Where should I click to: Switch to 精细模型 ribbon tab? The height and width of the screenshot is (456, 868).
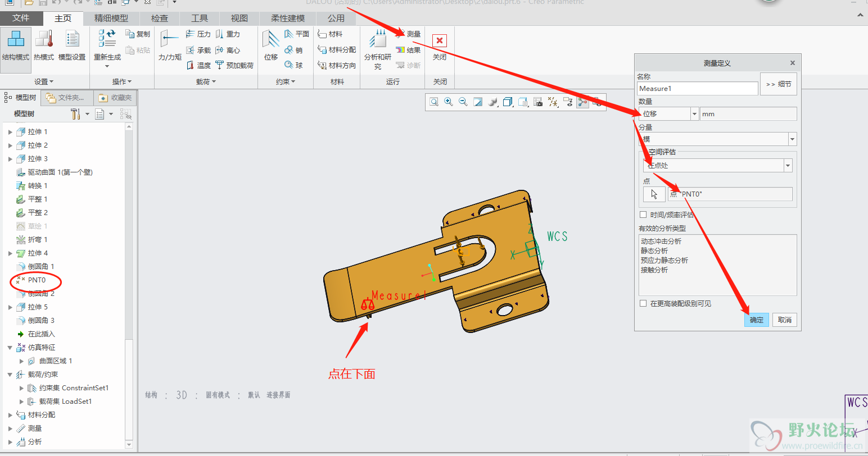tap(111, 18)
